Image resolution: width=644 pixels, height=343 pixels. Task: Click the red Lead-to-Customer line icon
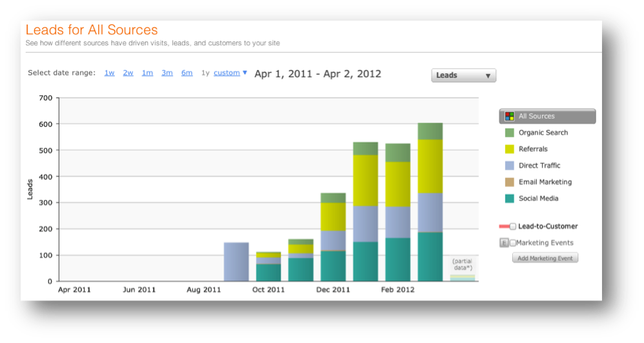pos(503,226)
